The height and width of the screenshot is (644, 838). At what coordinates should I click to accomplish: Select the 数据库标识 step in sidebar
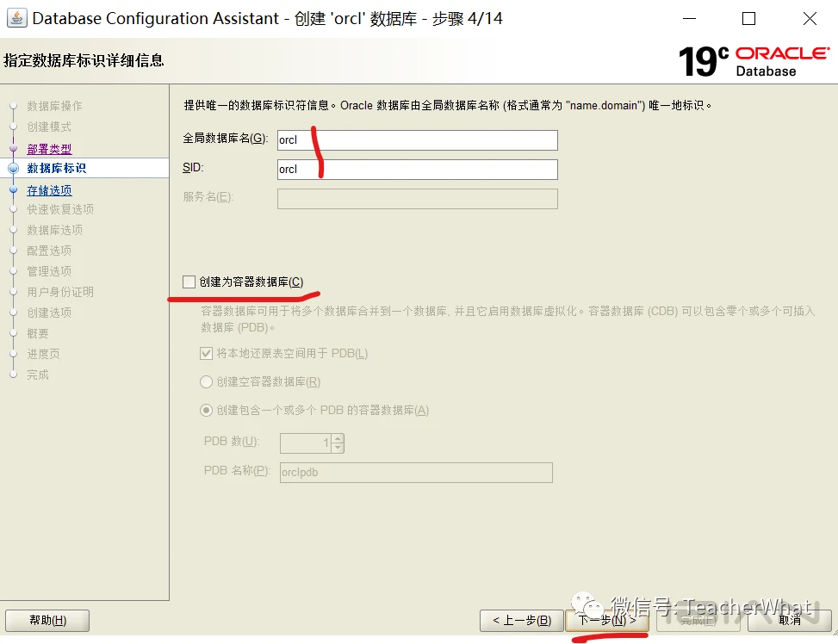coord(57,168)
